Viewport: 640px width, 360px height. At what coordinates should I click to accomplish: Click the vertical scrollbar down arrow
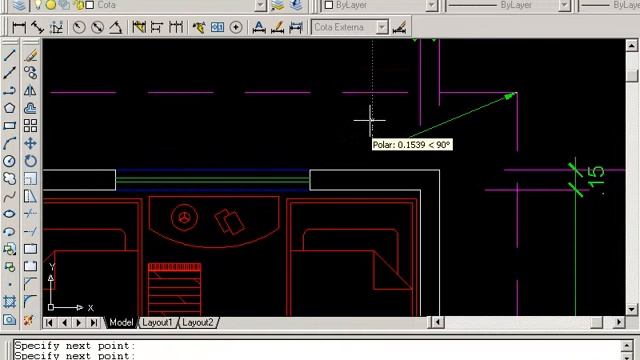pyautogui.click(x=631, y=309)
